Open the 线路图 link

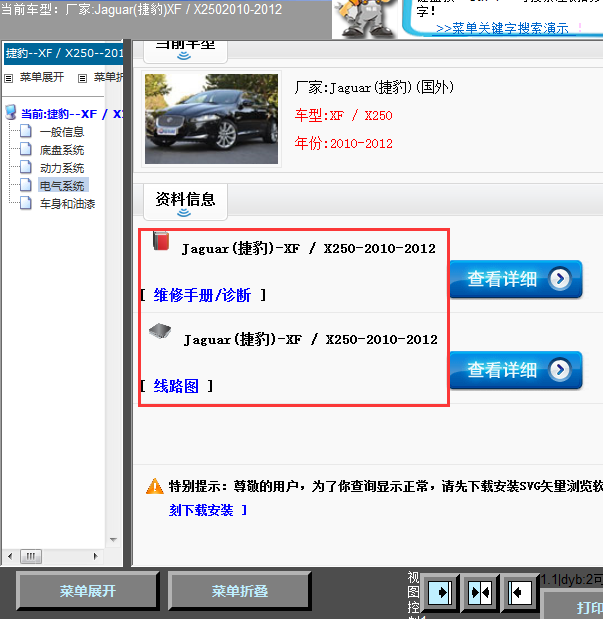pyautogui.click(x=176, y=386)
